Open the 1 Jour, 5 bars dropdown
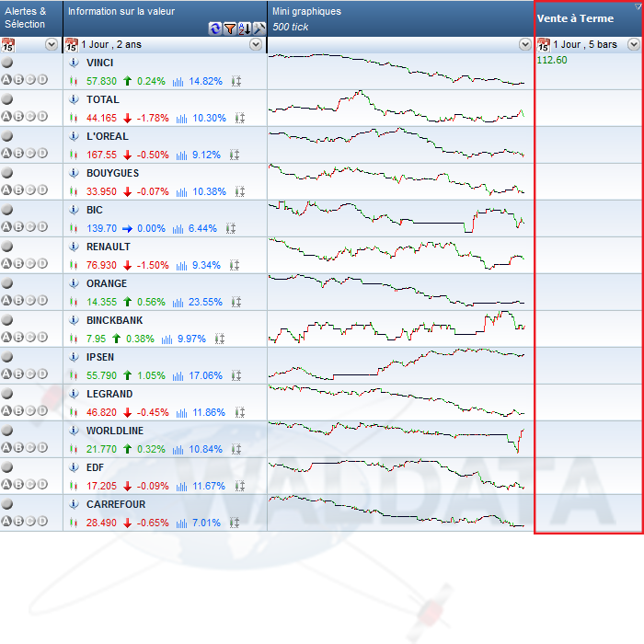 (634, 44)
